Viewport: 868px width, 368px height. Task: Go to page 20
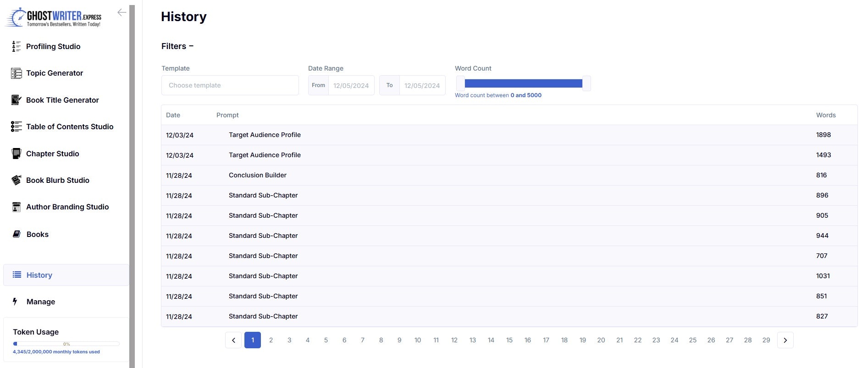[x=601, y=340]
